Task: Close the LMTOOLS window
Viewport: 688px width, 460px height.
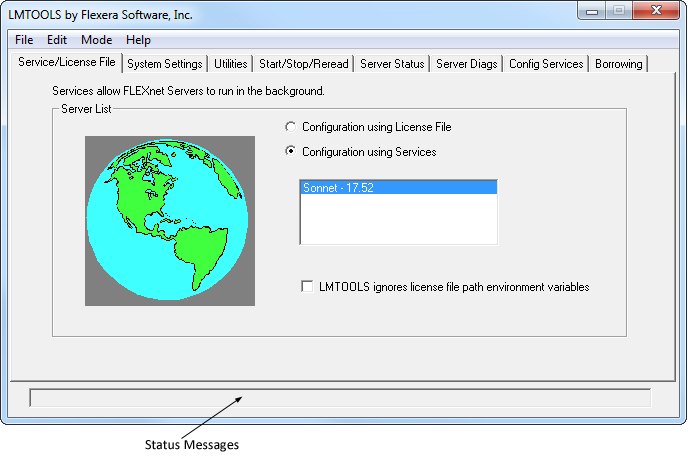Action: point(656,11)
